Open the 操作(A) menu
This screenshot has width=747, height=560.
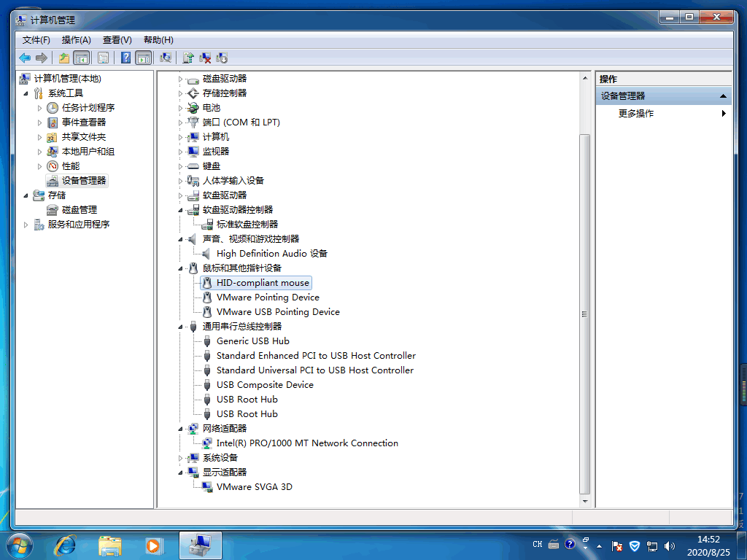pyautogui.click(x=76, y=40)
